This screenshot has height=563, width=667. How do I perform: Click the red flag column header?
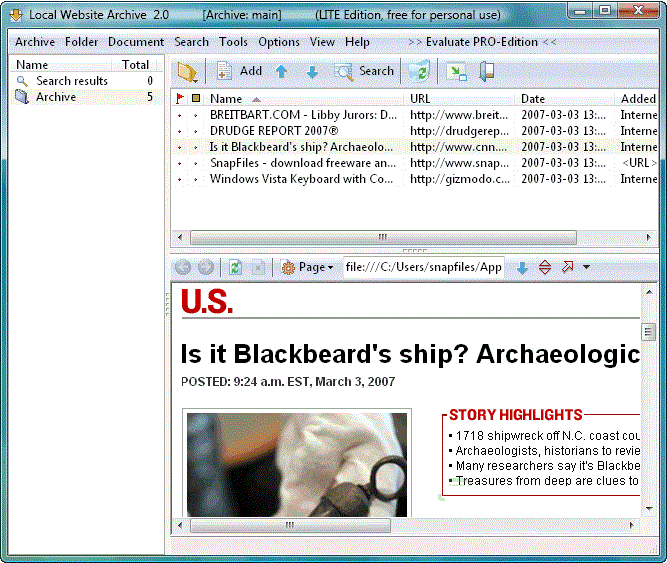[x=180, y=99]
